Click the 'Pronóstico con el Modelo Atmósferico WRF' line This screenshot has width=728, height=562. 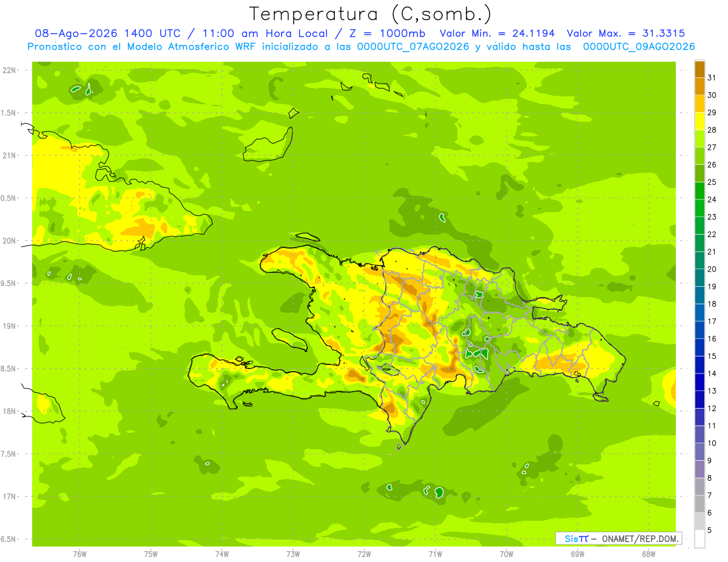143,47
